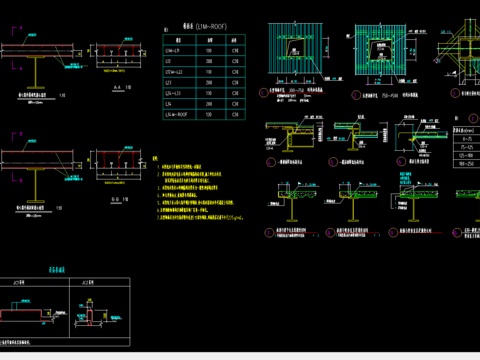Click the circled detail number 6 marker
This screenshot has width=480, height=360.
point(401,162)
